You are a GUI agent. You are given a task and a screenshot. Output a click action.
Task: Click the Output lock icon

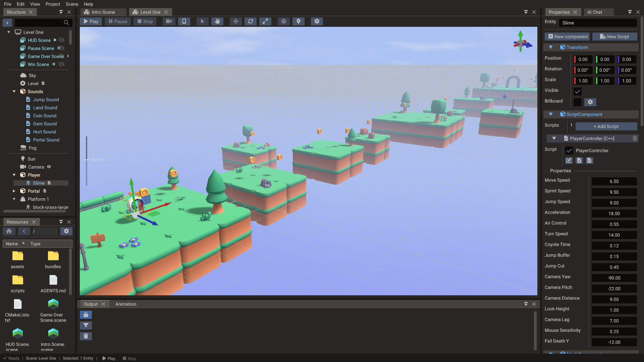click(x=86, y=315)
